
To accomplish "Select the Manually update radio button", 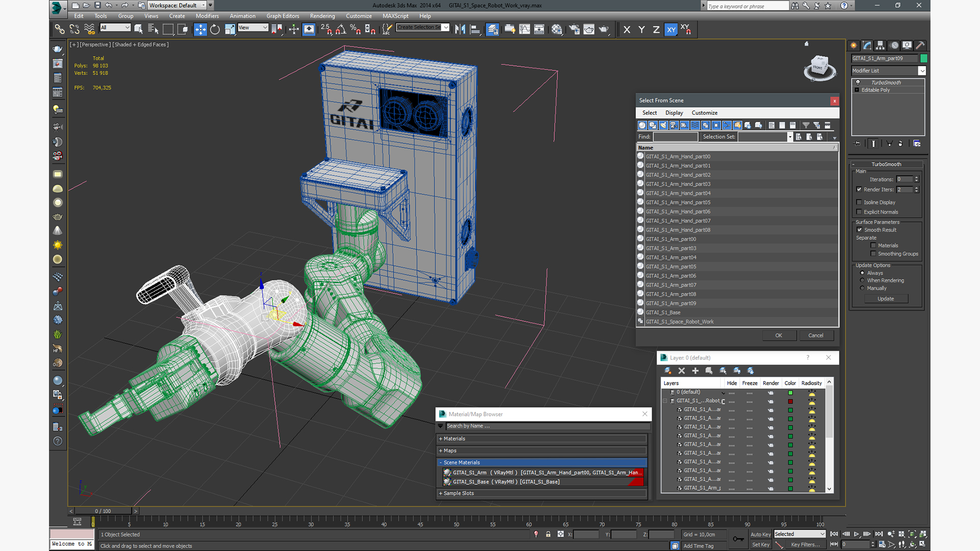I will click(x=863, y=288).
